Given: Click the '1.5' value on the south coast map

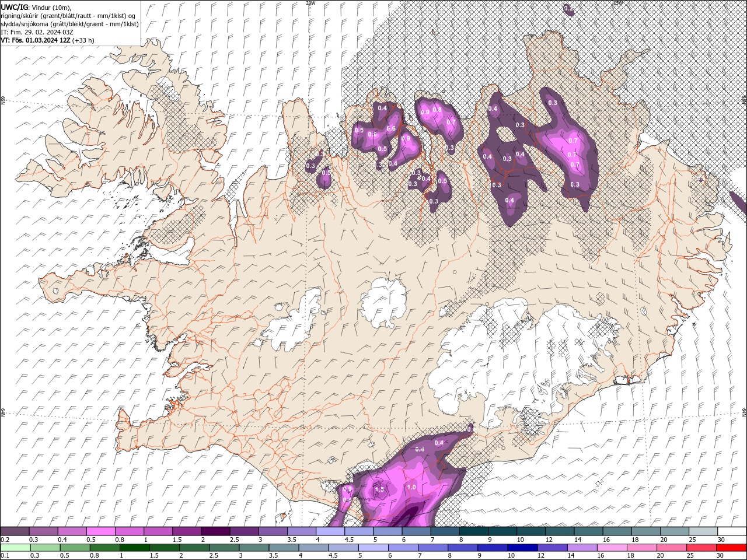Looking at the screenshot, I should 380,490.
